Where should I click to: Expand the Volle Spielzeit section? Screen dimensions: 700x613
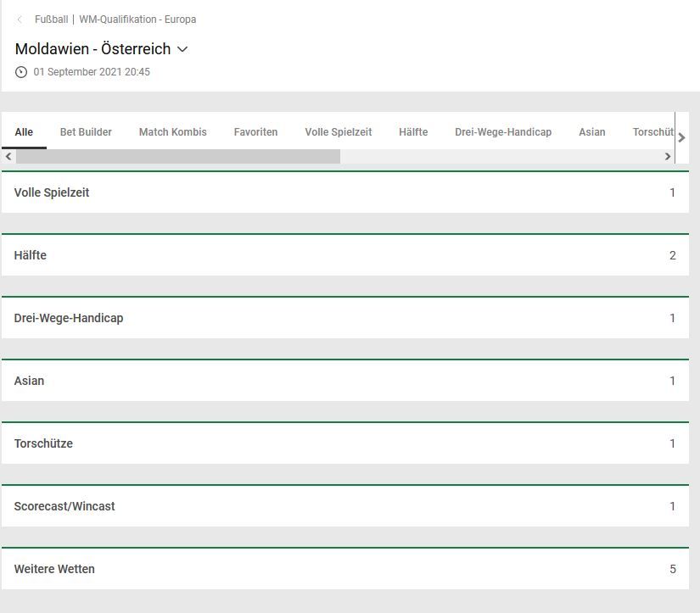click(x=345, y=192)
